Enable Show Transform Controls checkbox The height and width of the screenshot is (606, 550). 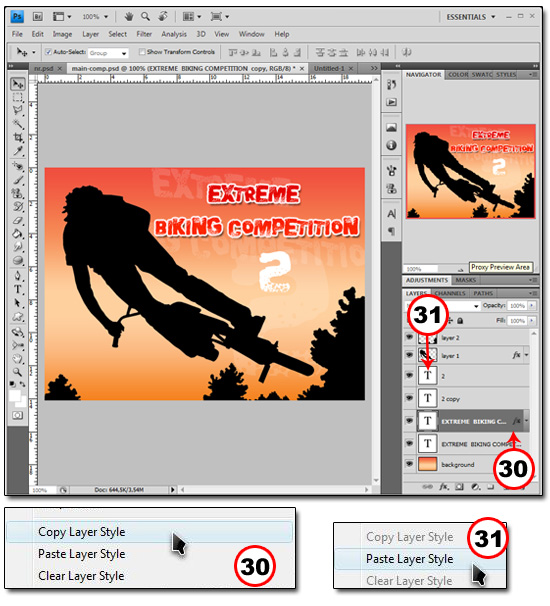pyautogui.click(x=142, y=52)
